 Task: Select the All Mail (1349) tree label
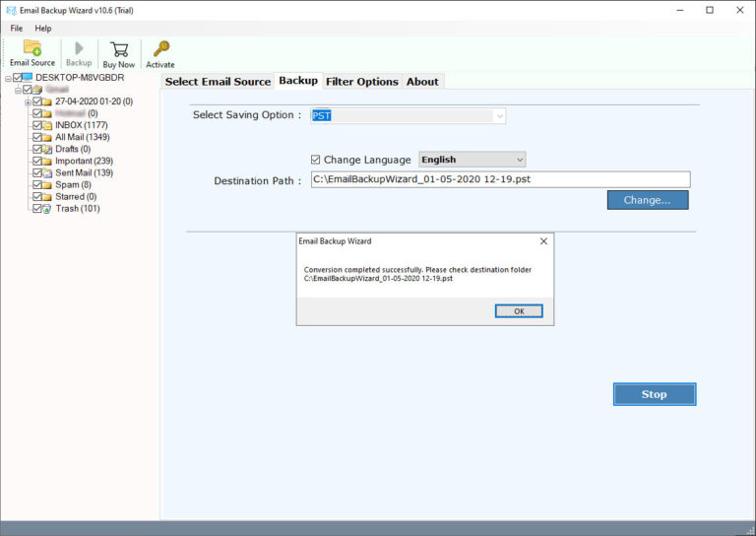(x=83, y=137)
